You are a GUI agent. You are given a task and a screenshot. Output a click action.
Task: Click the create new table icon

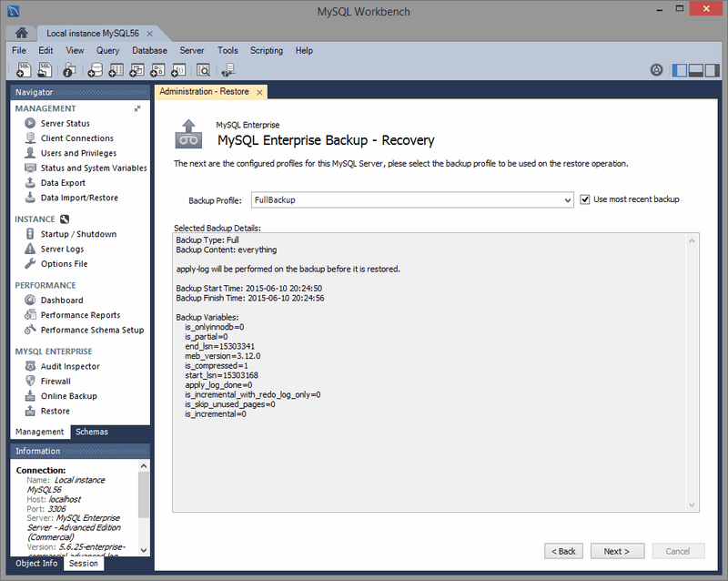click(116, 70)
